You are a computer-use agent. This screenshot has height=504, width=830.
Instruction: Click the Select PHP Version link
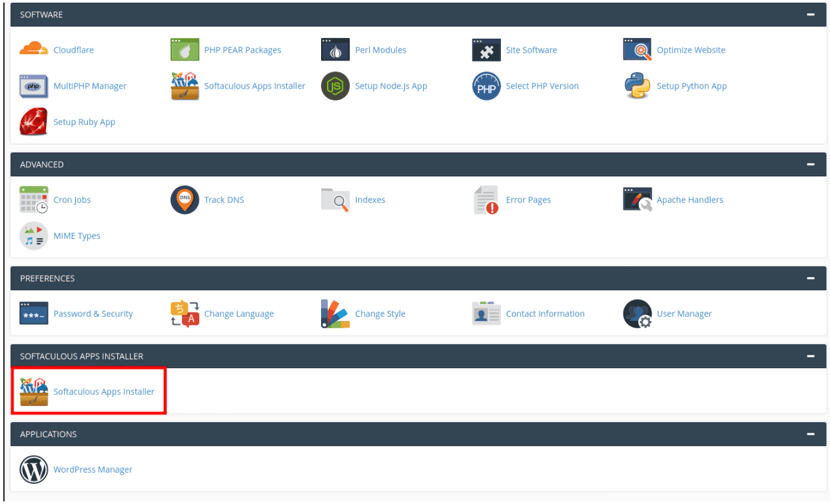[x=542, y=86]
